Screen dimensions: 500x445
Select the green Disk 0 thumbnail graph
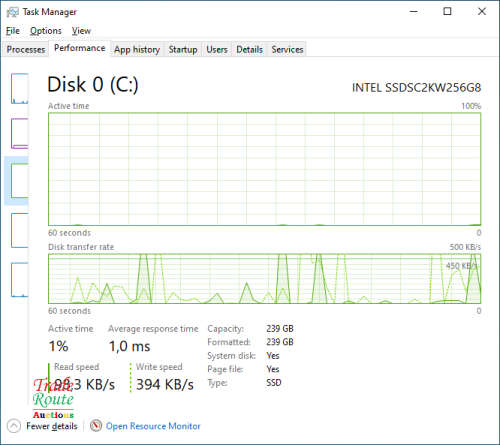[20, 180]
